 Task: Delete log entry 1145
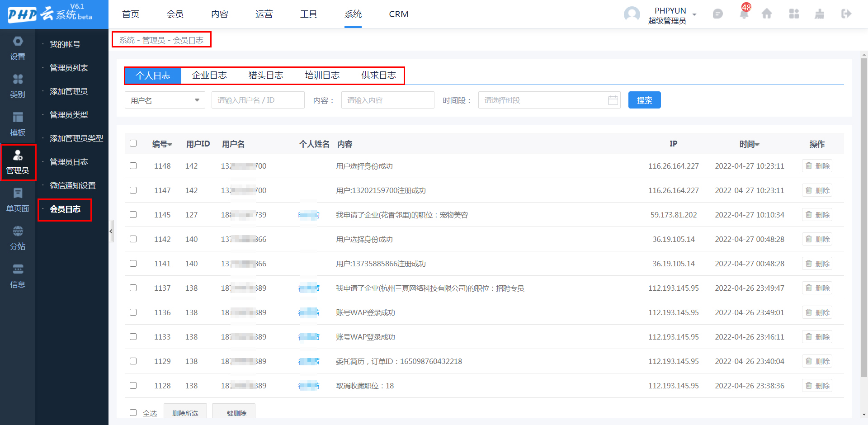point(817,215)
